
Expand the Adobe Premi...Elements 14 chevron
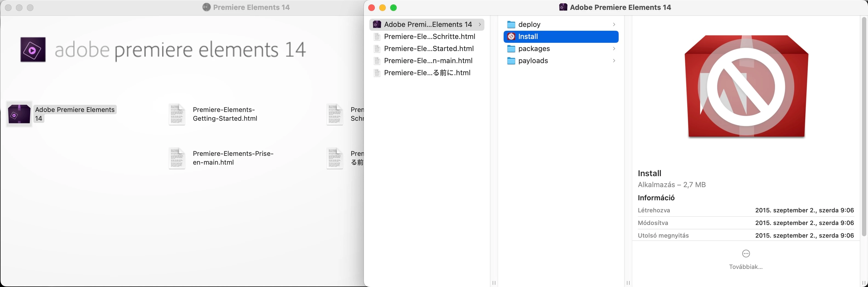coord(479,25)
